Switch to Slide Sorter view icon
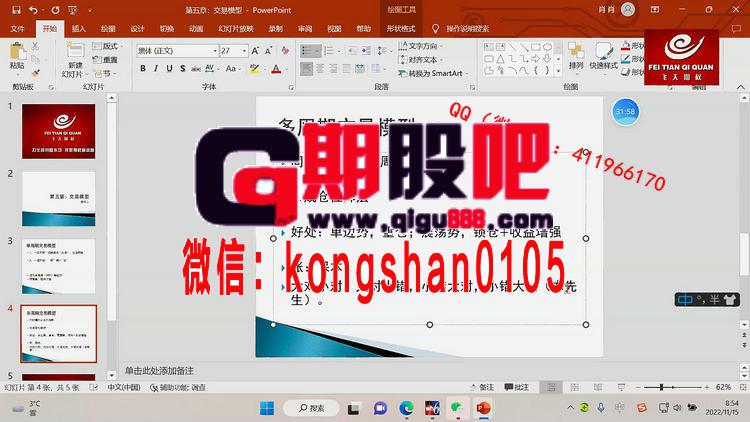750x422 pixels. [x=574, y=387]
